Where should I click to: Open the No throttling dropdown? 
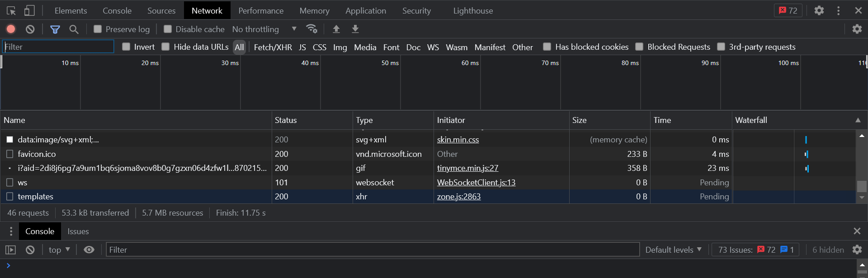tap(264, 29)
